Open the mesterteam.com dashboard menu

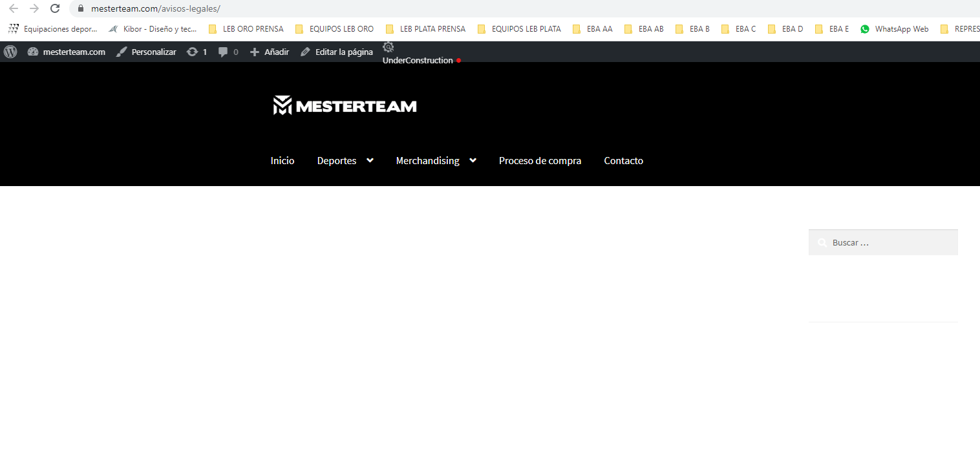66,52
